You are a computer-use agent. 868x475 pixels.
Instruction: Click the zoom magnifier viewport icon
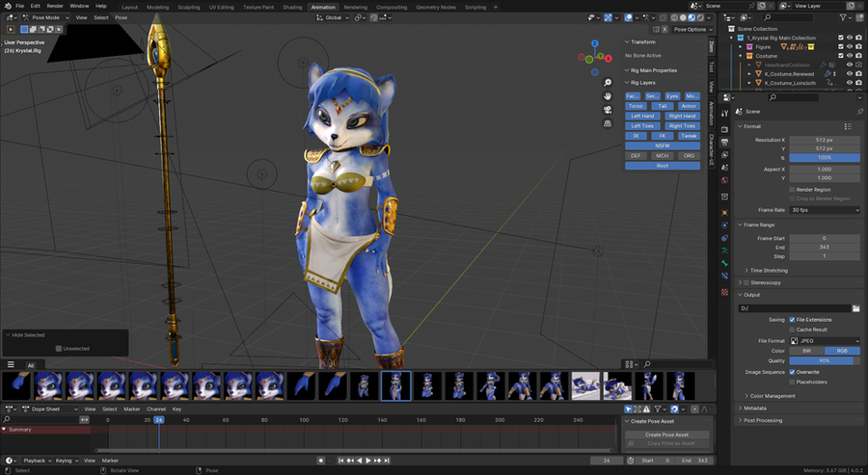click(x=608, y=83)
